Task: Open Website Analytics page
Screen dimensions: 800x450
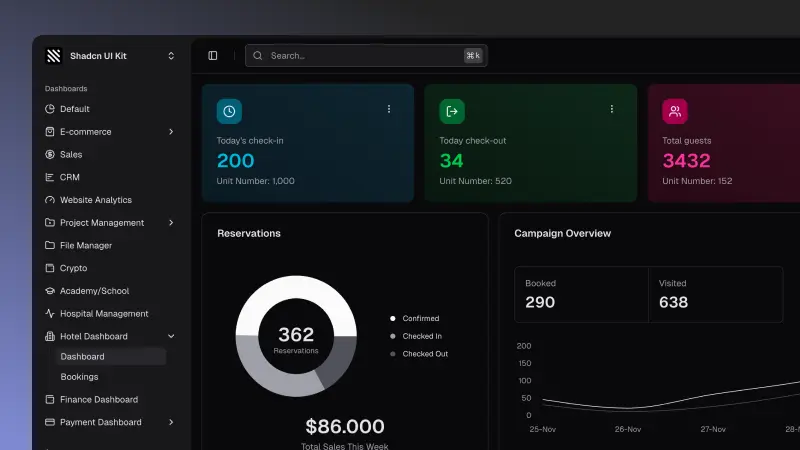Action: coord(96,200)
